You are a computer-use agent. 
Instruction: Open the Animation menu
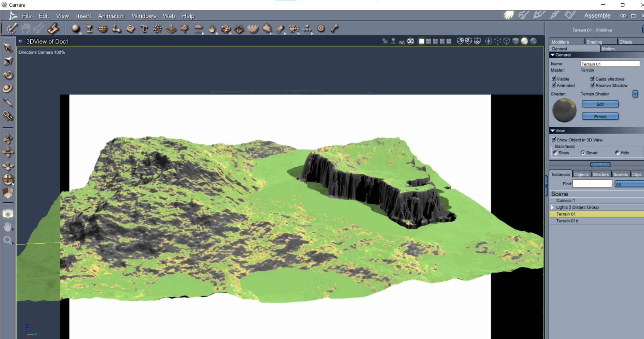click(x=111, y=16)
